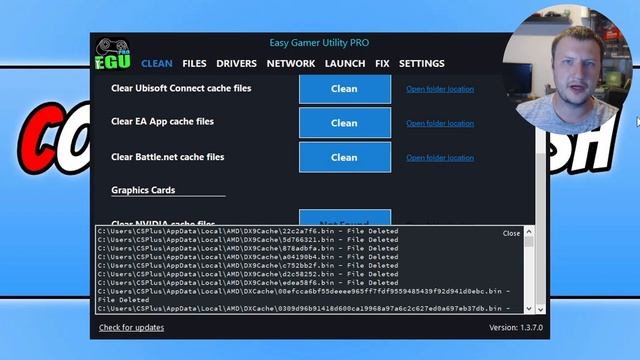Open folder location for Battle.net cache
This screenshot has height=360, width=640.
coord(440,158)
